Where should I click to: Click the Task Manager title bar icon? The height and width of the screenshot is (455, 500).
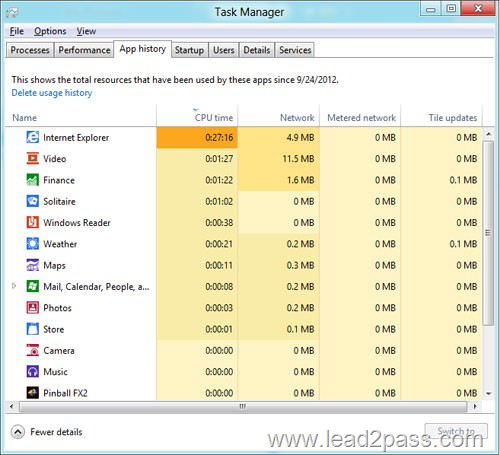(x=12, y=13)
